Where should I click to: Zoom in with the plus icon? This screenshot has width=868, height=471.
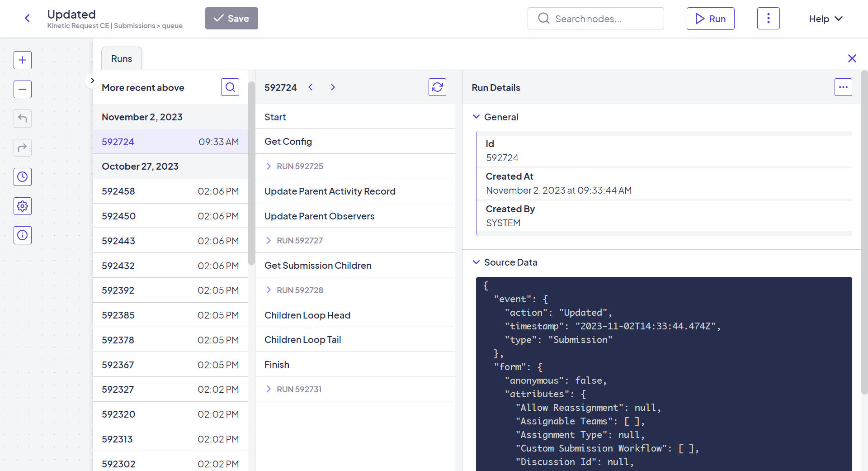tap(23, 60)
